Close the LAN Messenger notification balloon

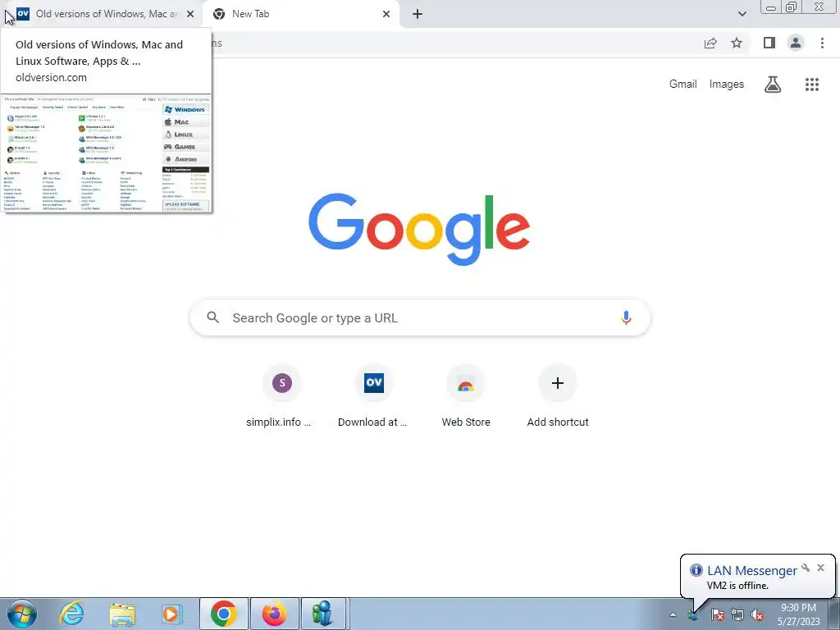pyautogui.click(x=820, y=568)
